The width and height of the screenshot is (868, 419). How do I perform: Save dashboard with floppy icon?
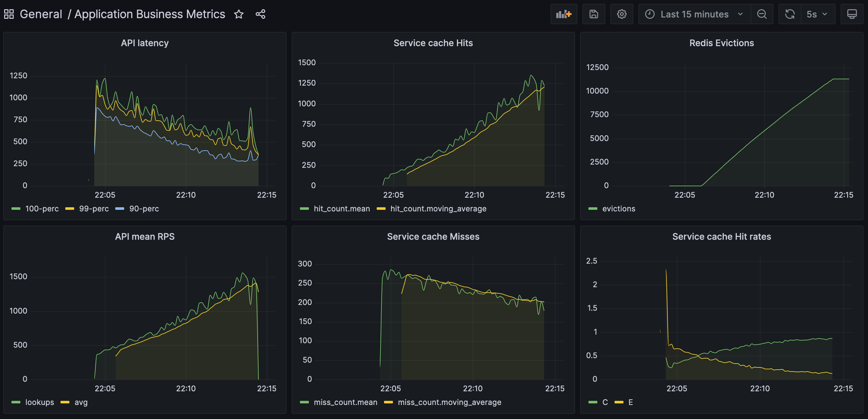click(x=594, y=14)
